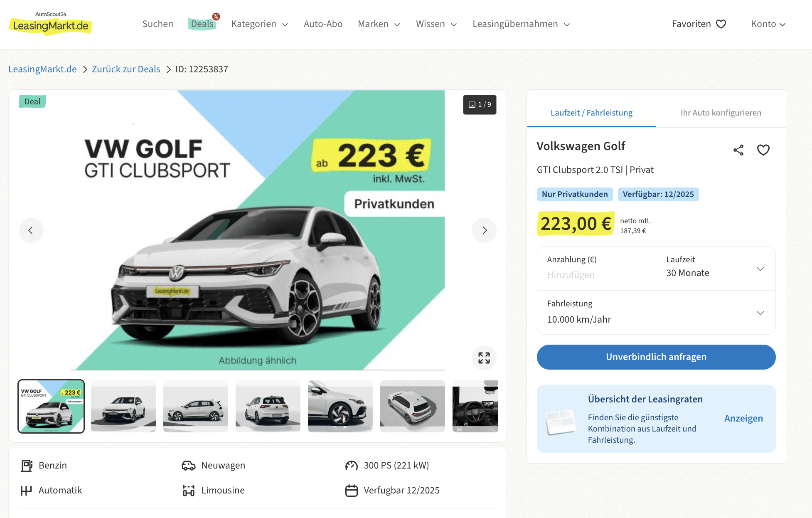Select the Laufzeit / Fahrleistung tab

(591, 113)
